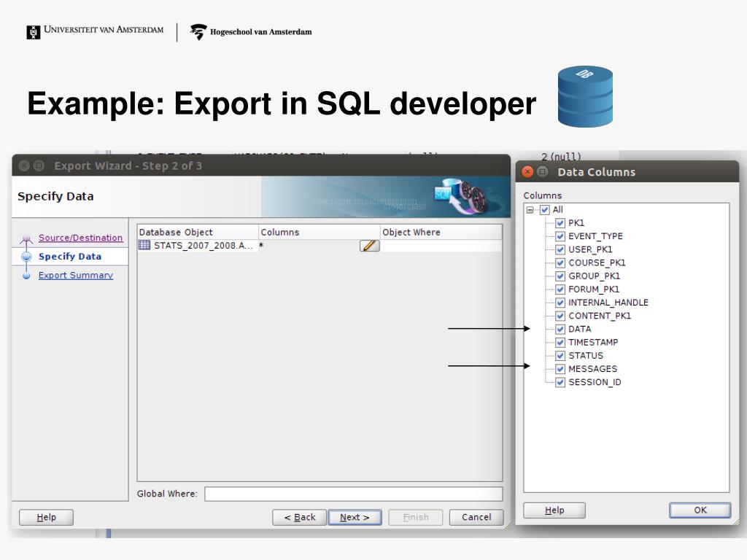747x560 pixels.
Task: Toggle the TIMESTAMP column checkbox
Action: [x=560, y=343]
